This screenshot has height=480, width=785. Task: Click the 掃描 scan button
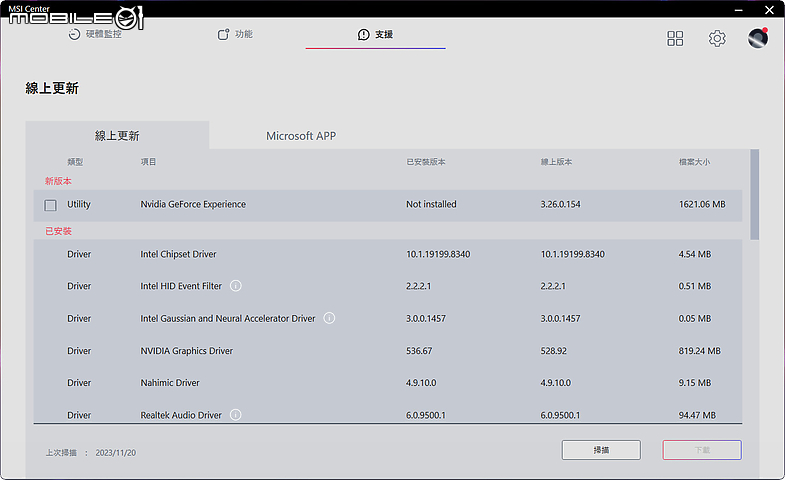coord(601,450)
